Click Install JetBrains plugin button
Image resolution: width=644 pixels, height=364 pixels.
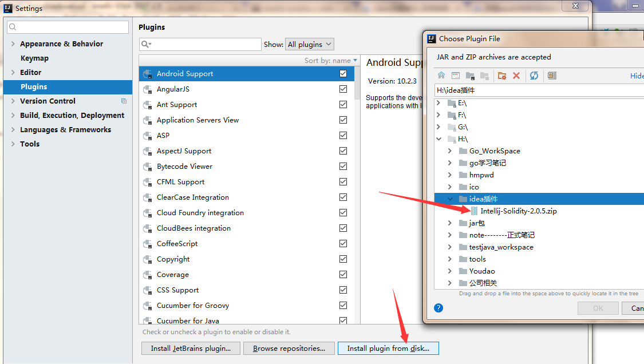tap(191, 349)
